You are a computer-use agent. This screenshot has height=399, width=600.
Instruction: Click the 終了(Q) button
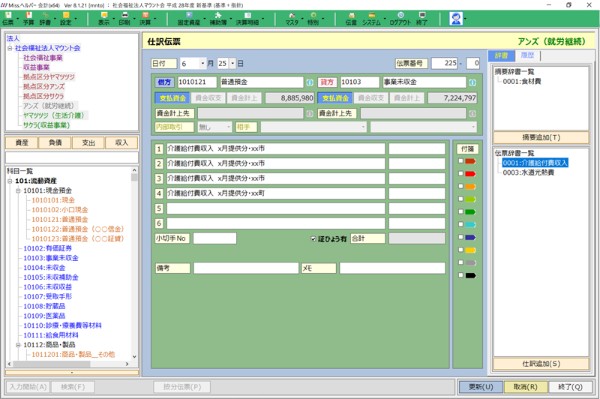(571, 387)
